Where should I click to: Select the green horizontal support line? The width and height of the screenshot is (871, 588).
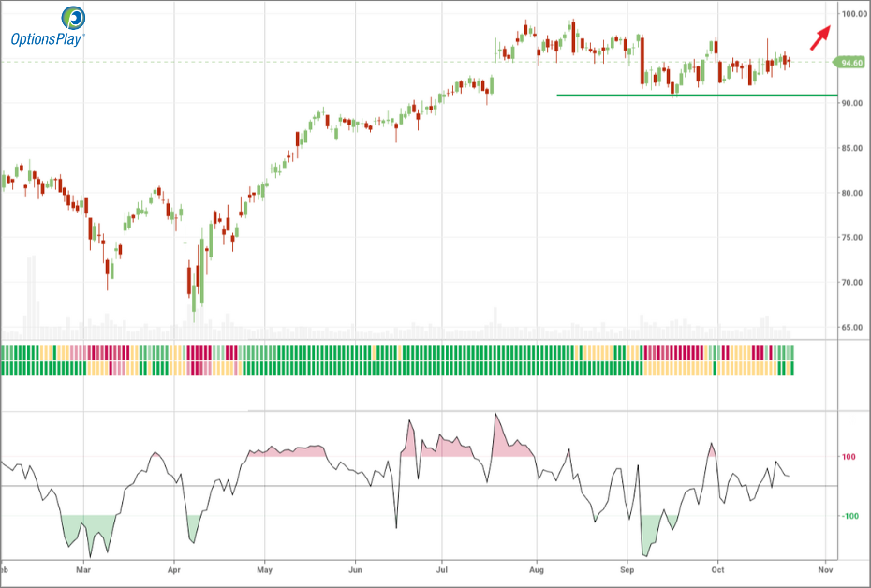(693, 95)
